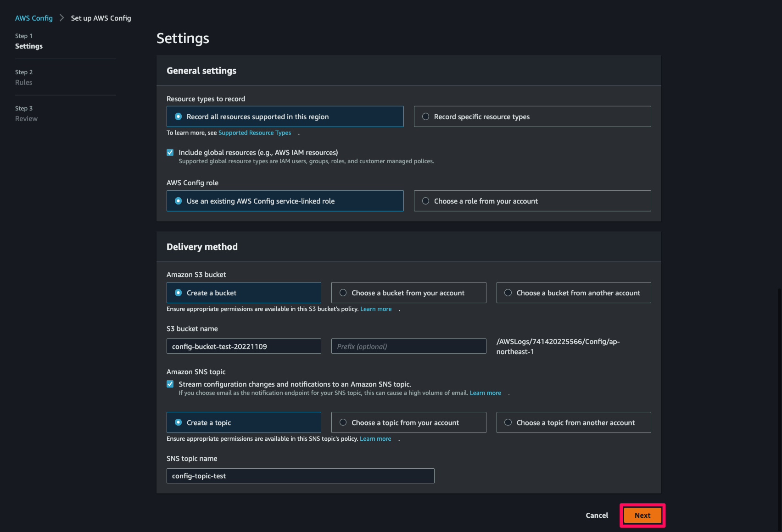Image resolution: width=782 pixels, height=532 pixels.
Task: Toggle Include global resources checkbox
Action: tap(170, 152)
